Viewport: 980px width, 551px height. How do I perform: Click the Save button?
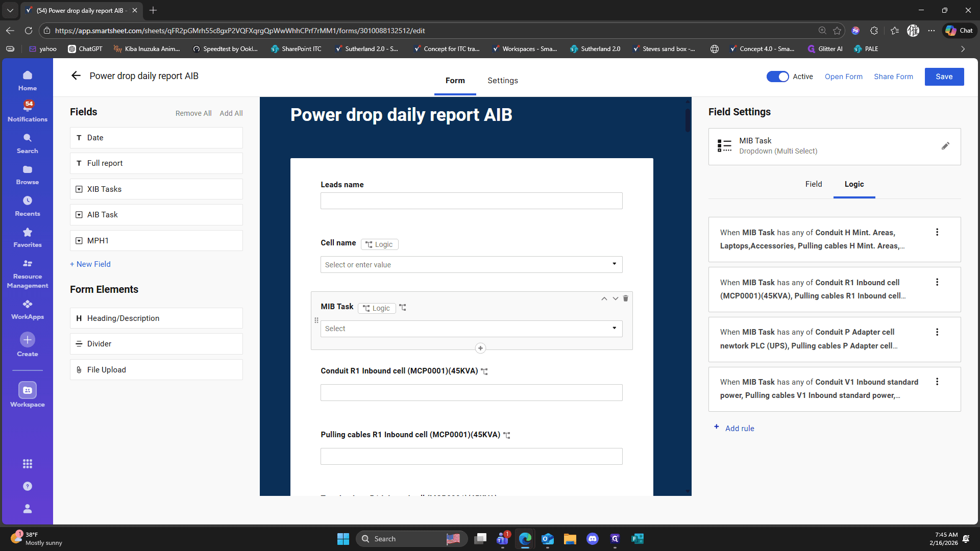944,77
